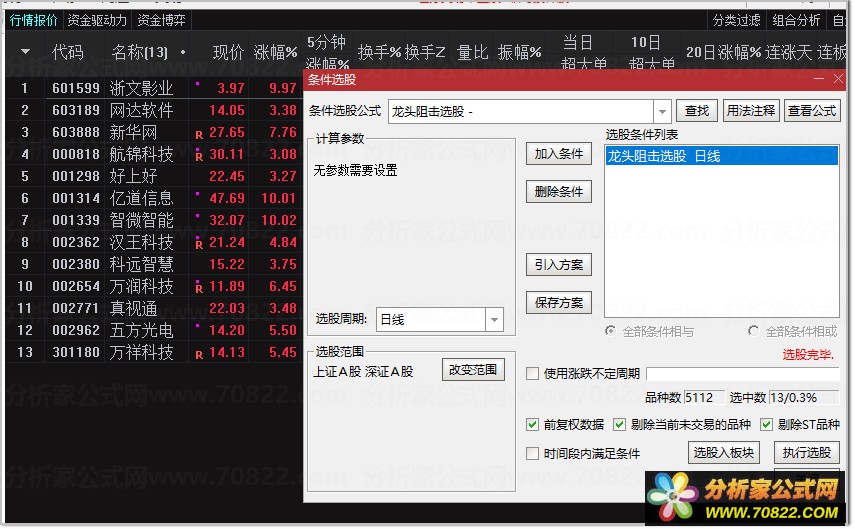The width and height of the screenshot is (855, 529).
Task: Sort by 连涨天 column header
Action: click(788, 52)
